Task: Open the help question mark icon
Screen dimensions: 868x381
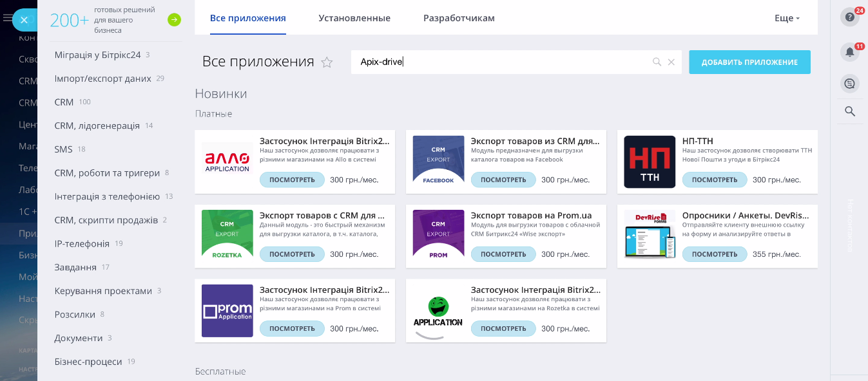Action: 850,17
